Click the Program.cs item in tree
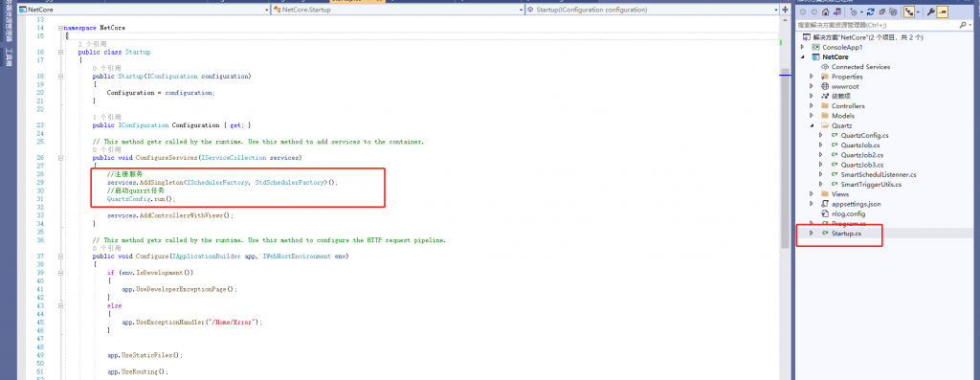Screen dimensions: 980x380 pos(848,223)
